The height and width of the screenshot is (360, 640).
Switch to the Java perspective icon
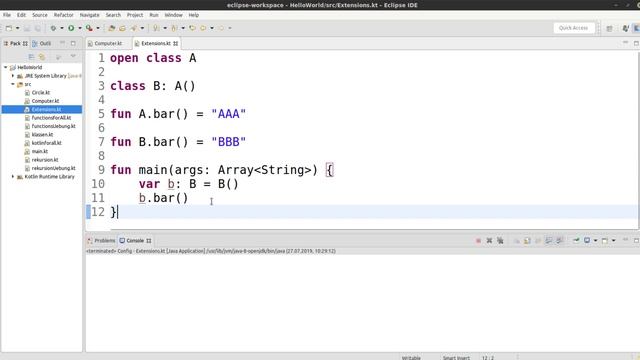pos(625,28)
